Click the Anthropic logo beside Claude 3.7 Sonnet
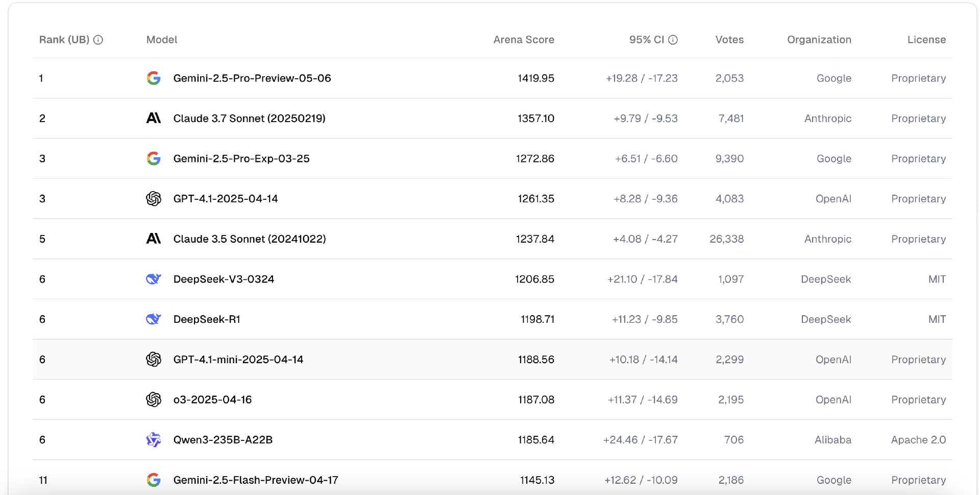 coord(154,119)
